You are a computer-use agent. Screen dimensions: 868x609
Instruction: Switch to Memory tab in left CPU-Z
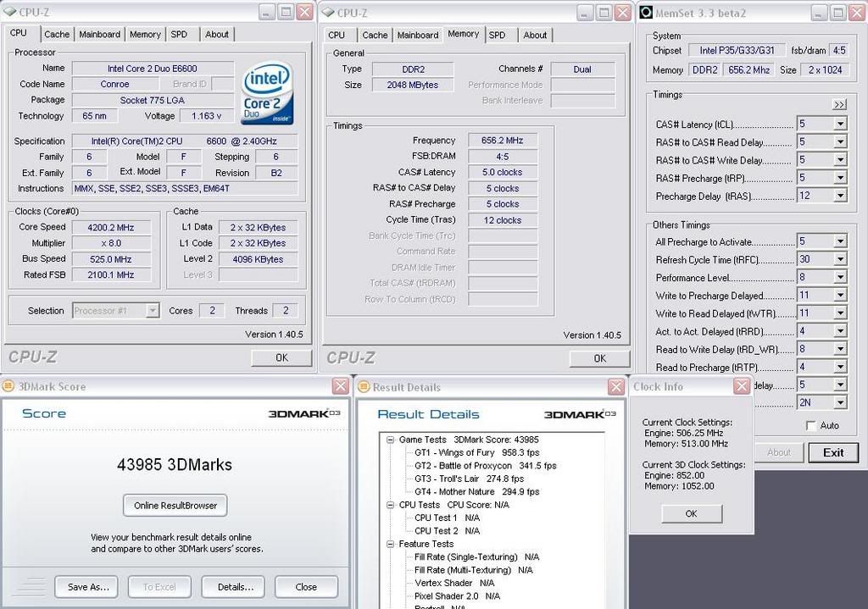145,34
